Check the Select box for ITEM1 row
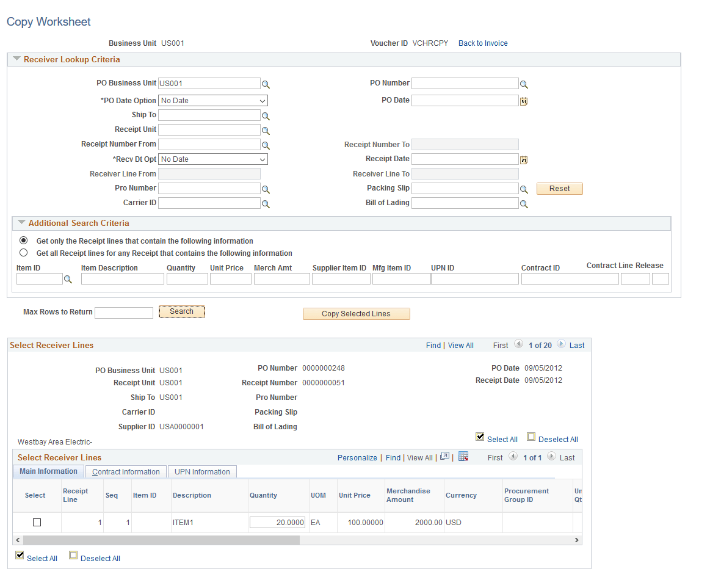 click(x=37, y=522)
